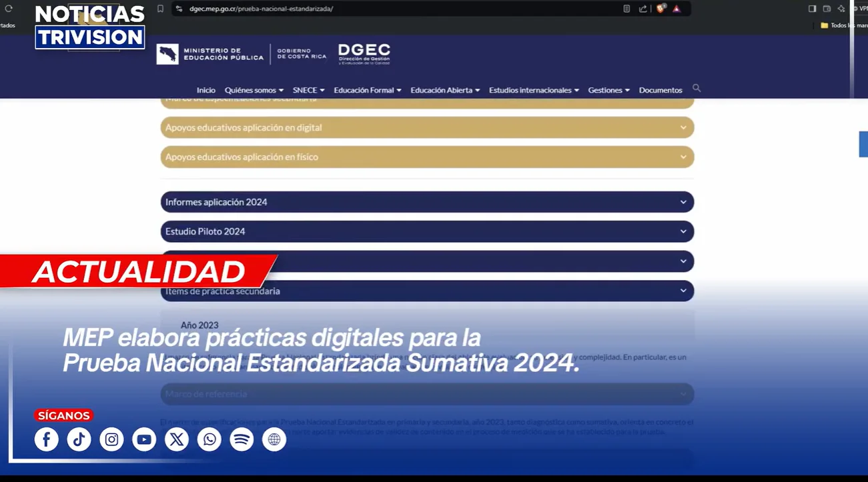Click the Facebook icon under Síganos

pyautogui.click(x=47, y=439)
